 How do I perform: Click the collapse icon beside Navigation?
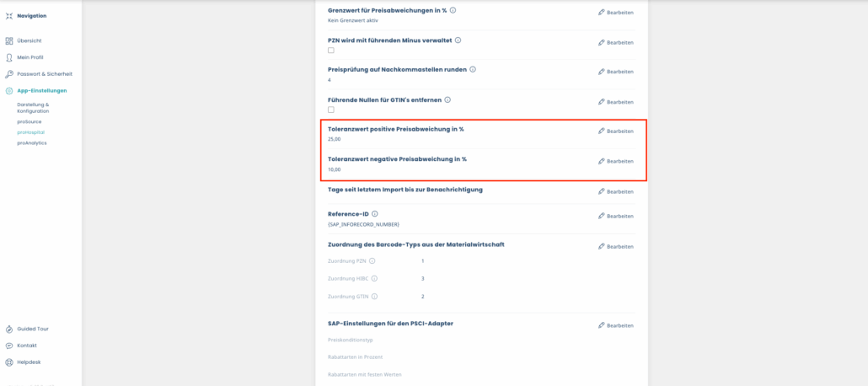coord(9,16)
